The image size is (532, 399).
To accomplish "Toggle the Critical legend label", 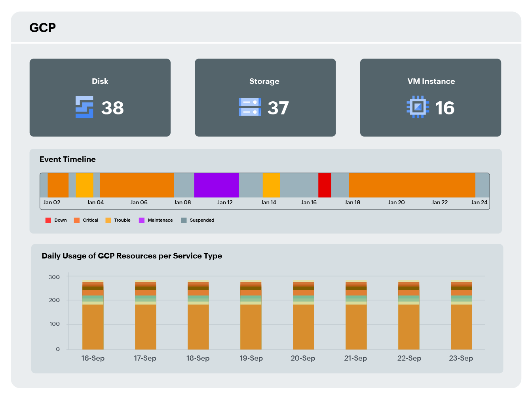I will [x=91, y=220].
